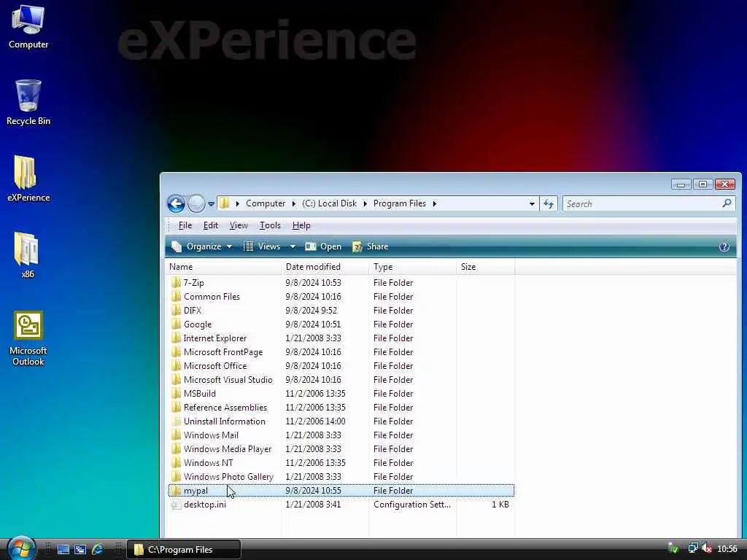Select the Recycle Bin desktop icon
Image resolution: width=747 pixels, height=560 pixels.
coord(28,102)
